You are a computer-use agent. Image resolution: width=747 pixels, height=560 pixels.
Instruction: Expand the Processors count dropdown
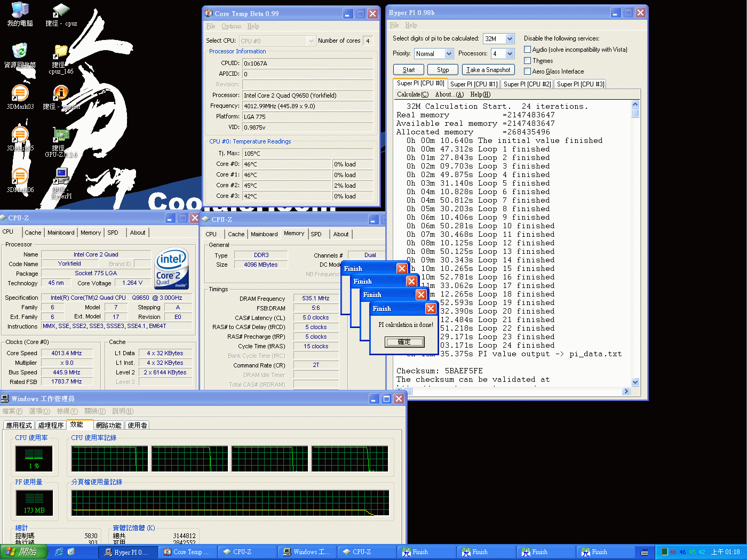pos(510,54)
